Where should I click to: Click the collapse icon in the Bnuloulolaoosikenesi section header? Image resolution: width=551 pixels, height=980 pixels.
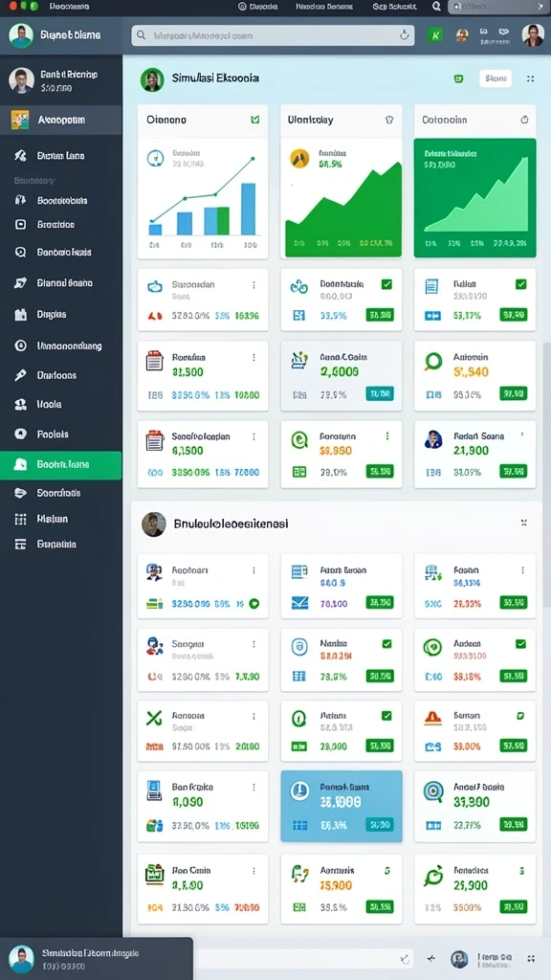pos(523,523)
